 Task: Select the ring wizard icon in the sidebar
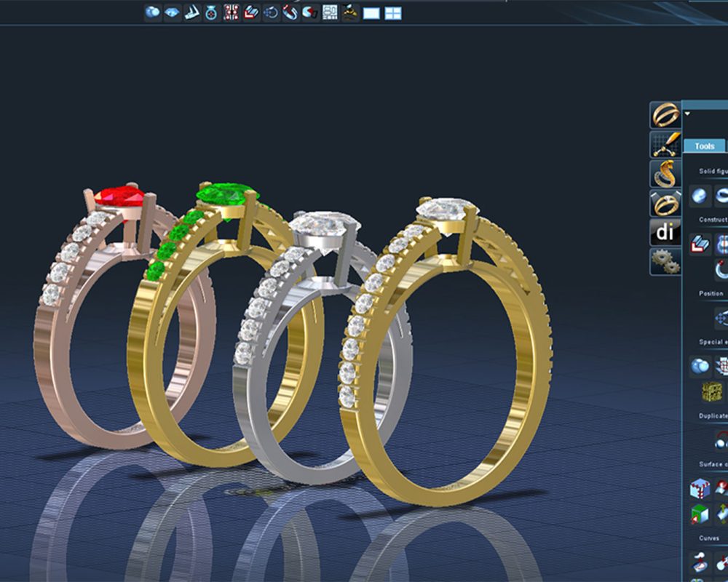[665, 114]
